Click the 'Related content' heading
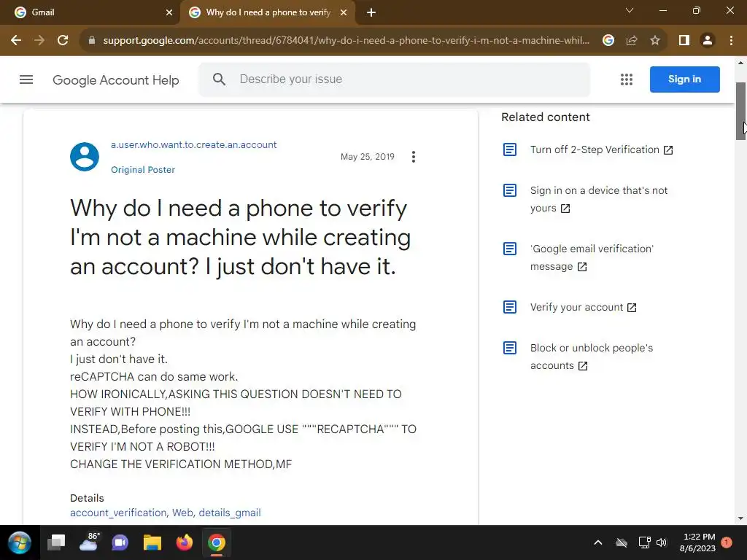The image size is (747, 560). pos(546,117)
